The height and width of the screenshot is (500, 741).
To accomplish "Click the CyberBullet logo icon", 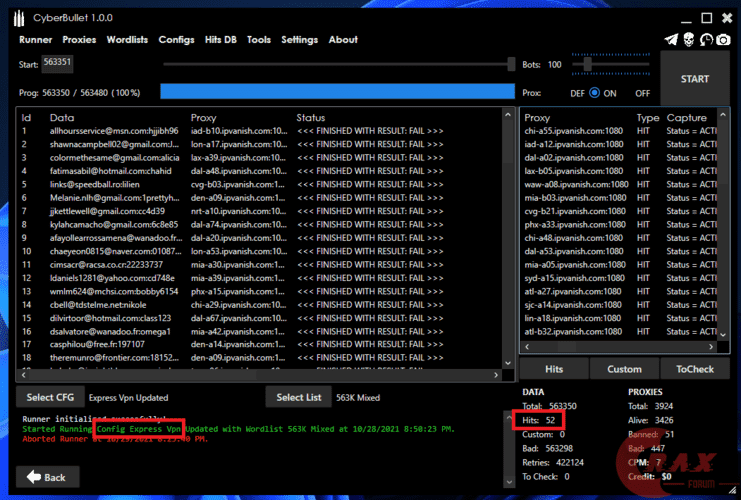I will pyautogui.click(x=19, y=18).
